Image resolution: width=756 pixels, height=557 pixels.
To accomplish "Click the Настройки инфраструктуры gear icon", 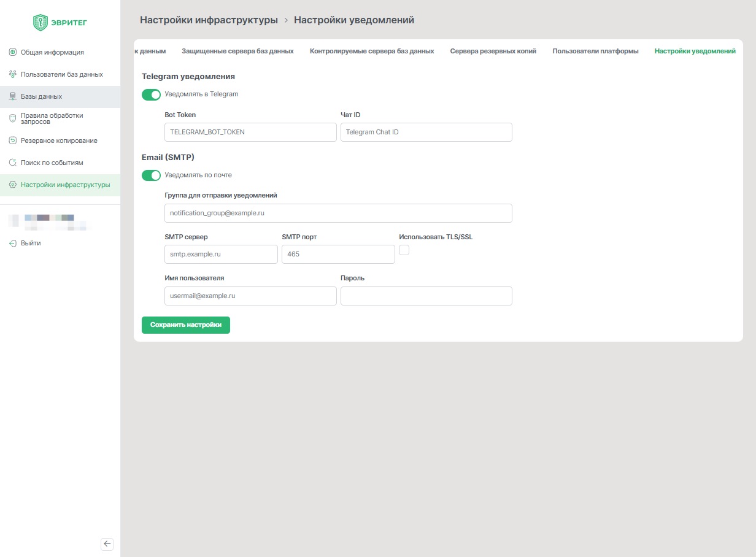I will pyautogui.click(x=12, y=185).
